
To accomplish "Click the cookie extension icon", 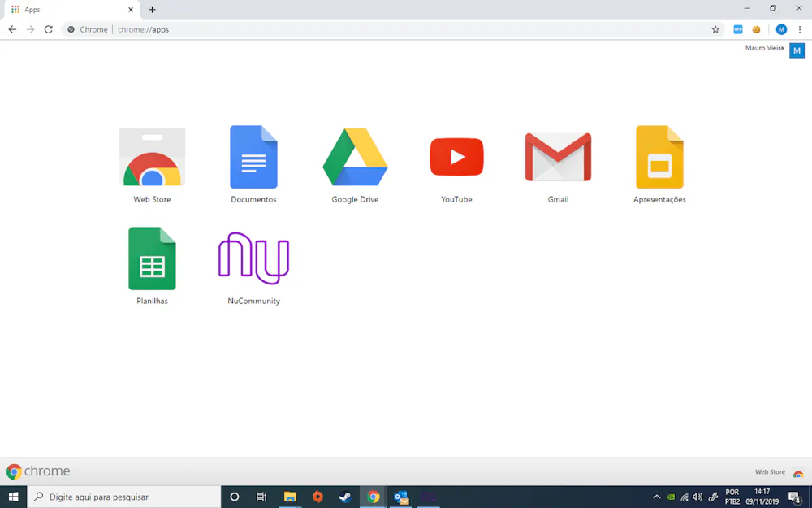I will click(756, 29).
